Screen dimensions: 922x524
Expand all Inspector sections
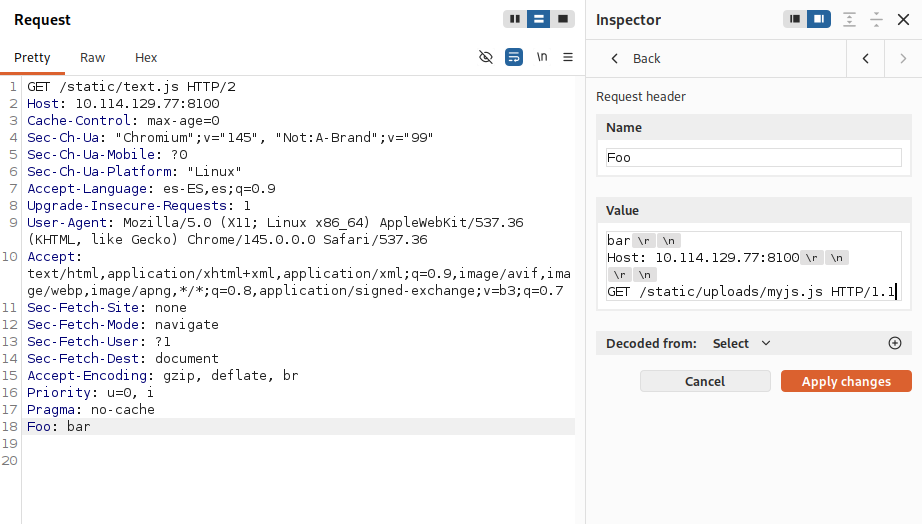point(849,19)
